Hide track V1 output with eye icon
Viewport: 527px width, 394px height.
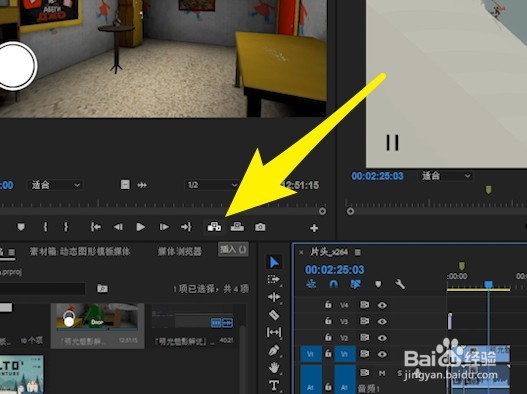(382, 354)
